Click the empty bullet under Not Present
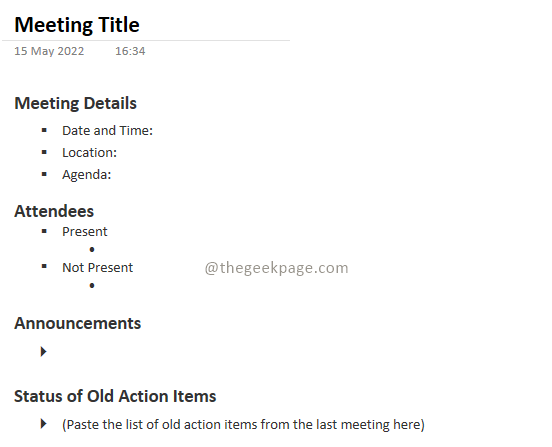The height and width of the screenshot is (447, 552). (x=92, y=285)
